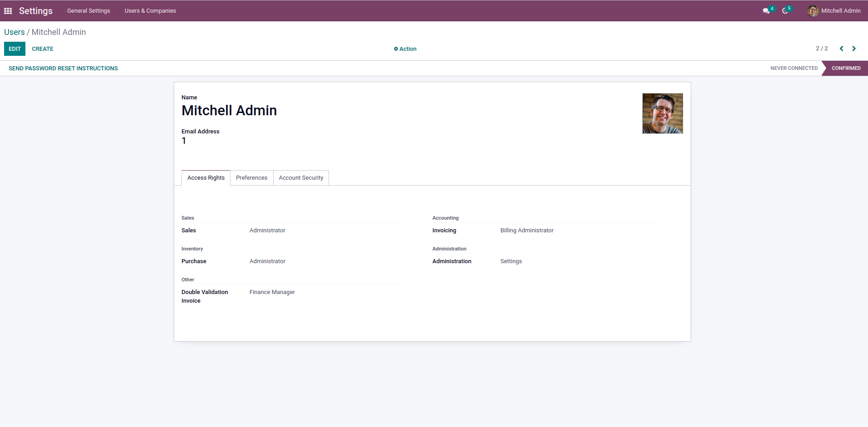
Task: Click the Edit button
Action: tap(15, 49)
